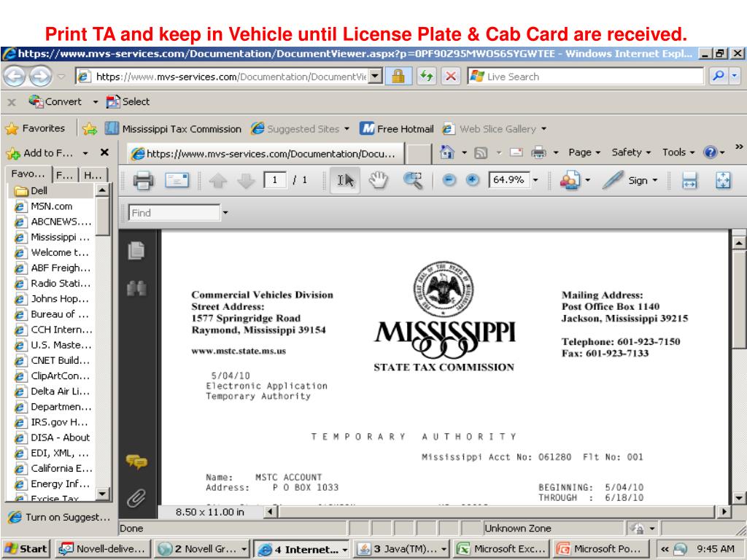Click the Sign pen icon
This screenshot has width=747, height=560.
coord(613,180)
